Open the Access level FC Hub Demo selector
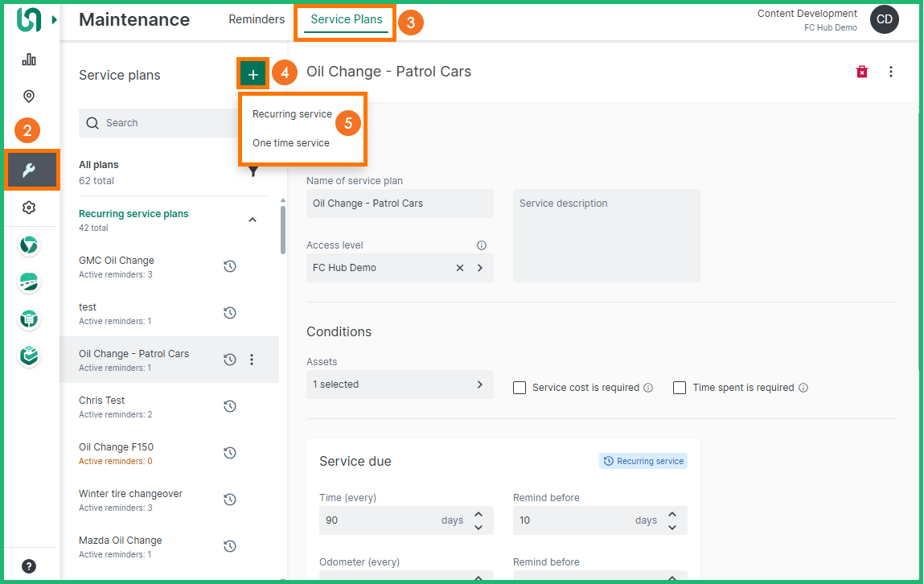Image resolution: width=924 pixels, height=584 pixels. [480, 268]
